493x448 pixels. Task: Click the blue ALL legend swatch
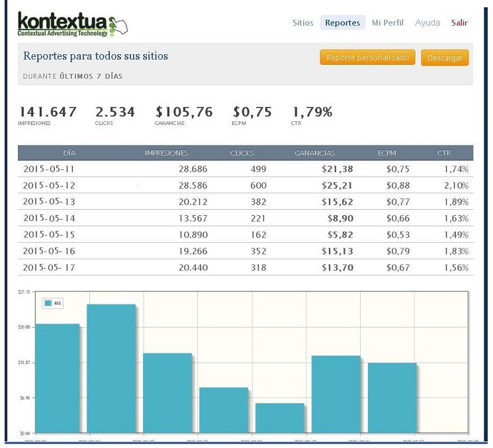[48, 303]
